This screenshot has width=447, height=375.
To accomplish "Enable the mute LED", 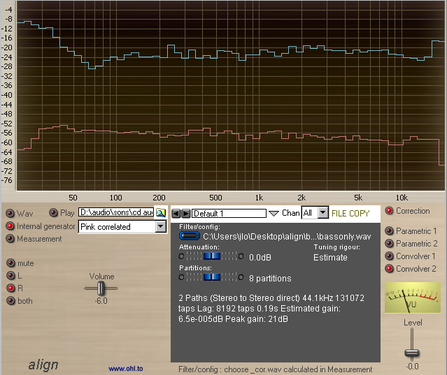I will pos(11,263).
